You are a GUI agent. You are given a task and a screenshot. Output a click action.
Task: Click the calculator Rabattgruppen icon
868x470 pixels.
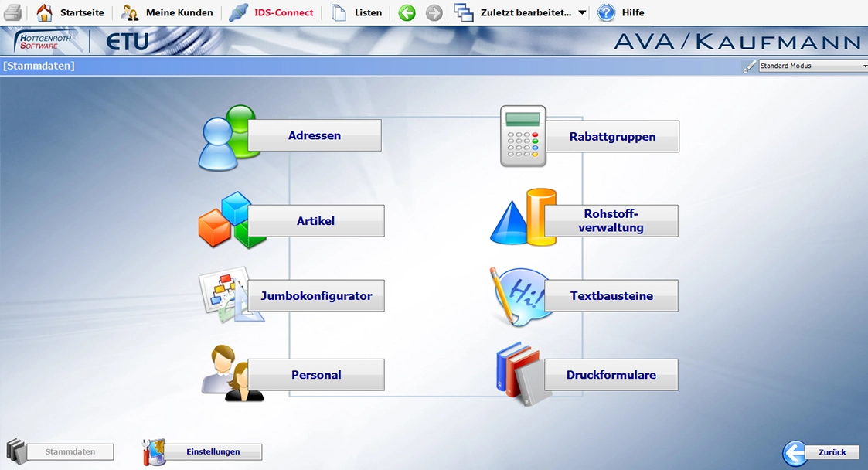click(x=523, y=136)
